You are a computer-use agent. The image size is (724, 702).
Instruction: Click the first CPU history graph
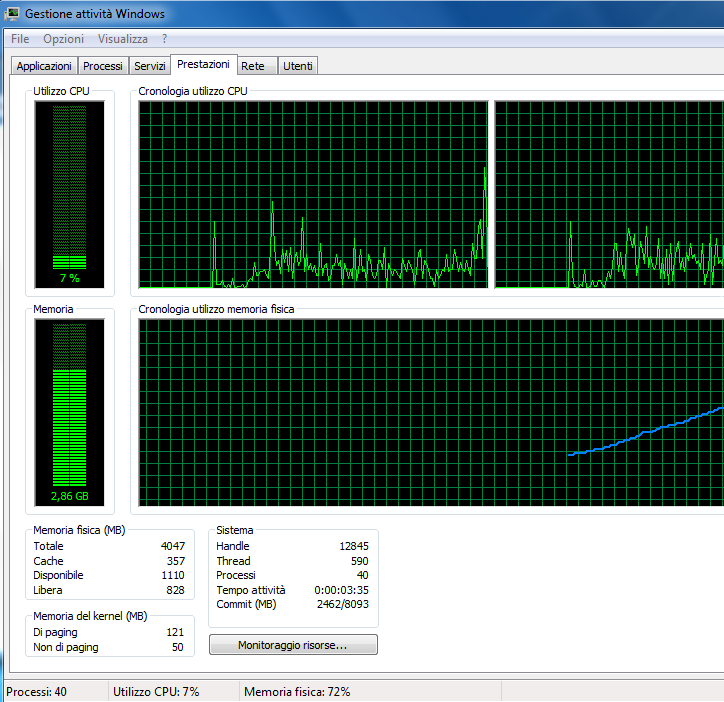click(314, 194)
